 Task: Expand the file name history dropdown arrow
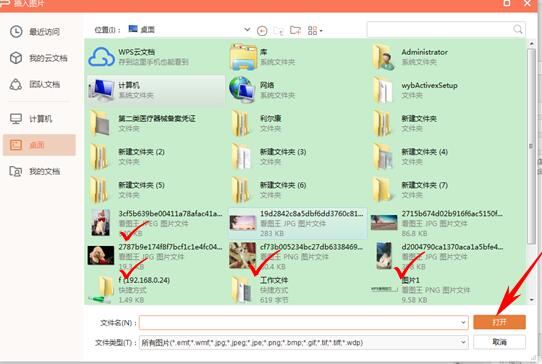463,323
